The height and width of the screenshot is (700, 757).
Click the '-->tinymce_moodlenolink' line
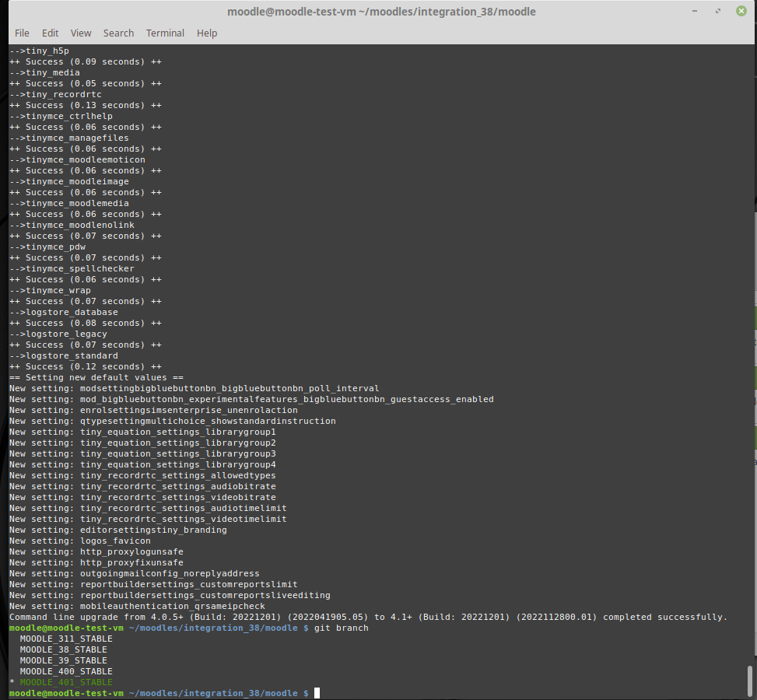[72, 226]
